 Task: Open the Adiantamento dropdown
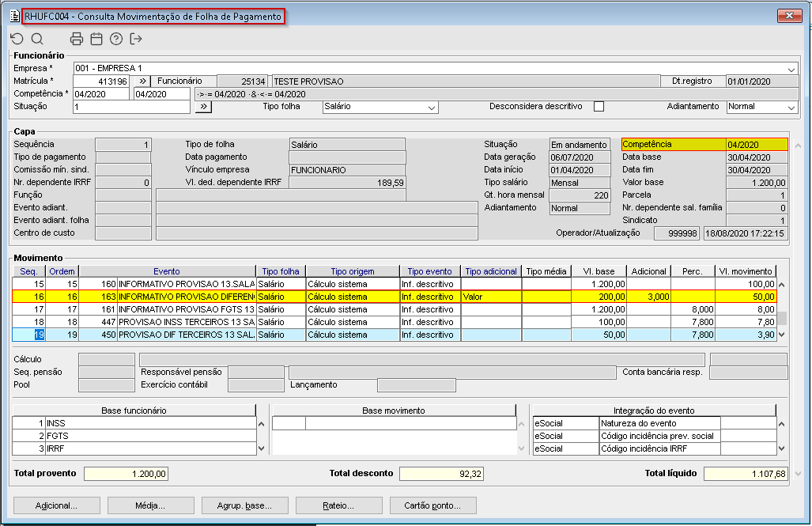791,108
